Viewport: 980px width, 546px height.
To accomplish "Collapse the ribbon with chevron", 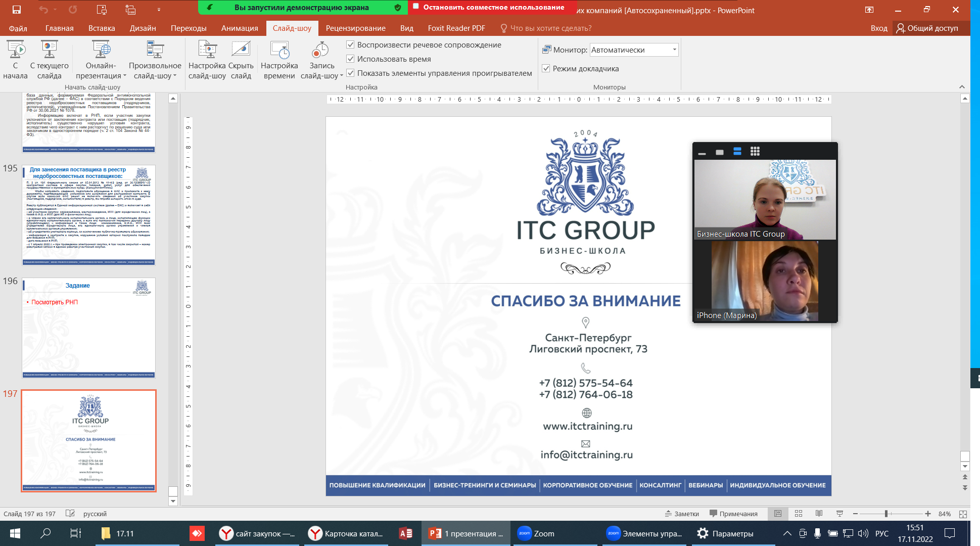I will coord(962,87).
